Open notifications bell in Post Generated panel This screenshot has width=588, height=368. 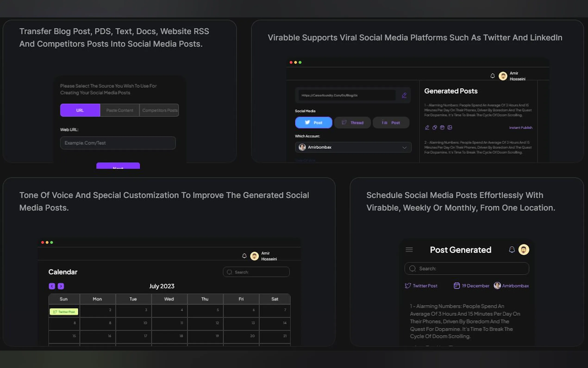coord(512,250)
